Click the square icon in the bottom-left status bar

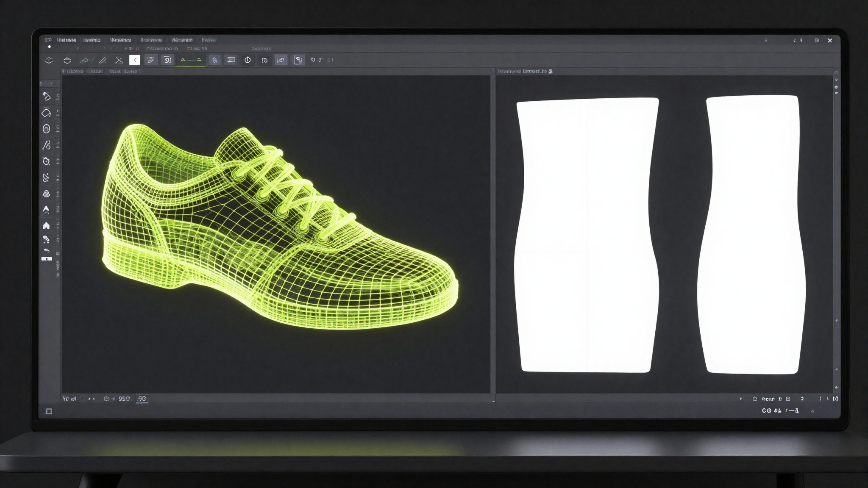click(49, 411)
